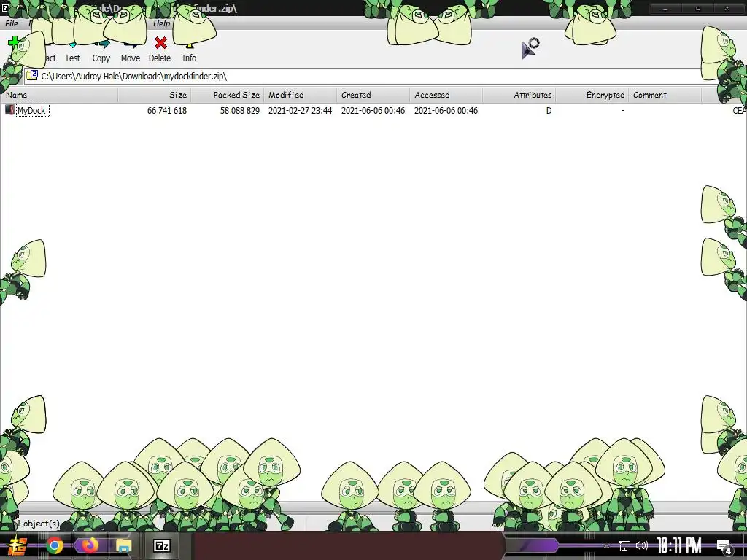
Task: Open the notification center with 4 notifications
Action: pyautogui.click(x=724, y=546)
